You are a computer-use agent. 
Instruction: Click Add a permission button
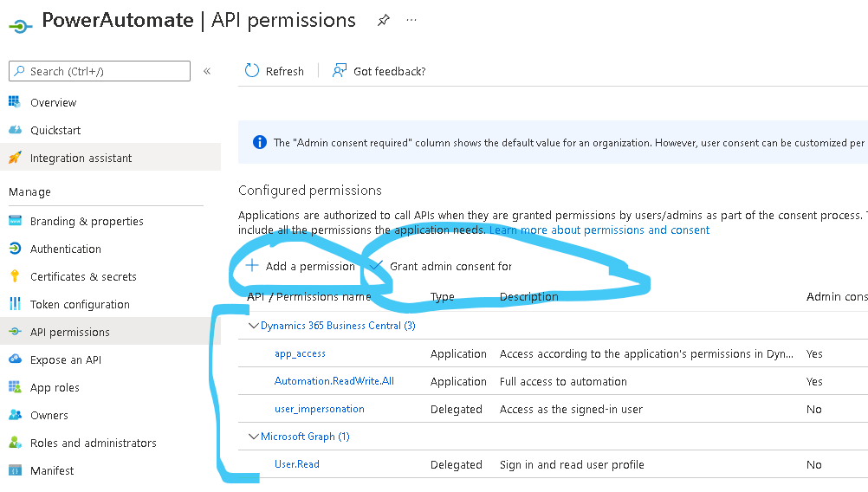pyautogui.click(x=301, y=266)
